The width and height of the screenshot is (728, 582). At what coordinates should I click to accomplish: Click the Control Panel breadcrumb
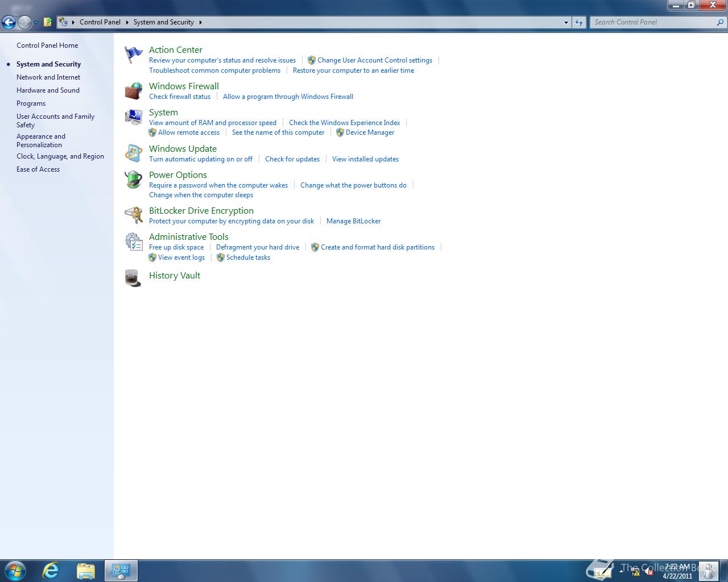click(100, 22)
